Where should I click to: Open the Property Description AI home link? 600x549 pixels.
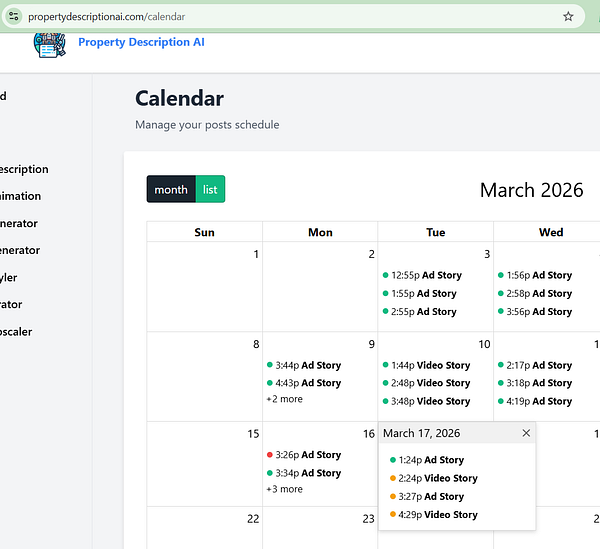(141, 42)
